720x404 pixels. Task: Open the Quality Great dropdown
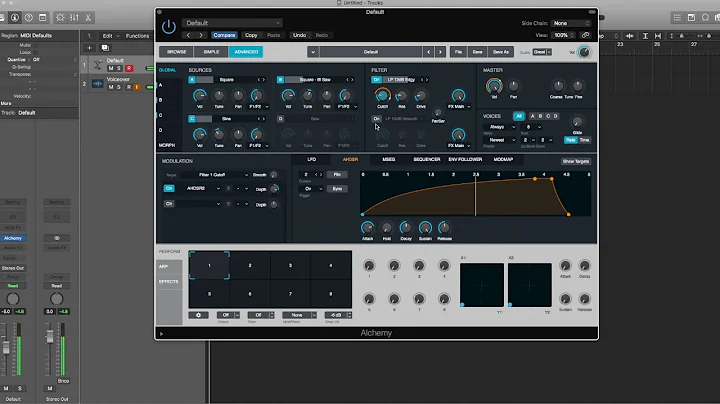click(542, 52)
